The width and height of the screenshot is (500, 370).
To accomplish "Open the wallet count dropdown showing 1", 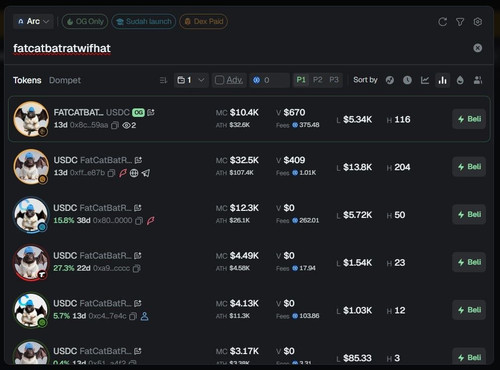I will 191,80.
